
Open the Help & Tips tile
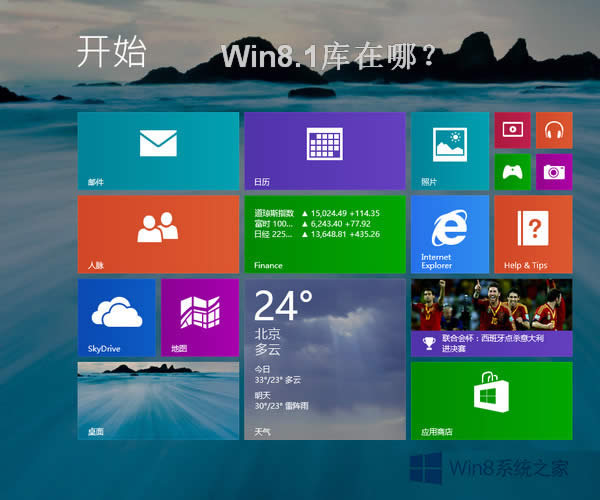tap(533, 235)
